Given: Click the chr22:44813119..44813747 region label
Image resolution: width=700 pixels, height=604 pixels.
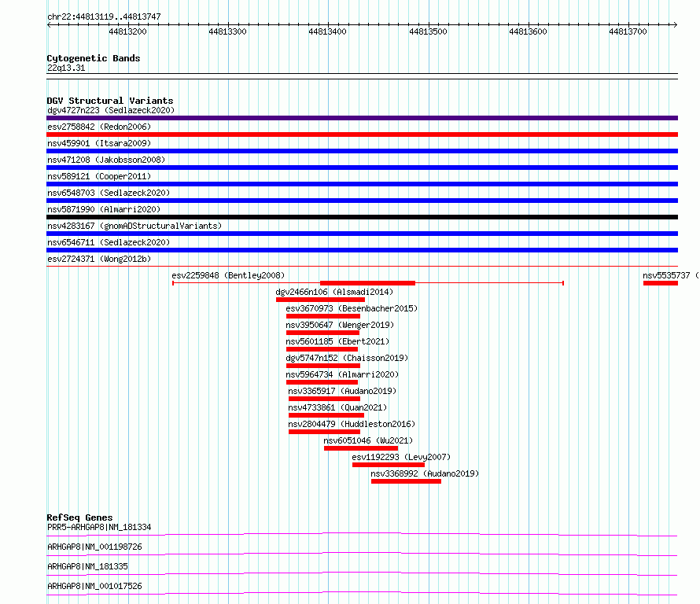Looking at the screenshot, I should coord(104,17).
